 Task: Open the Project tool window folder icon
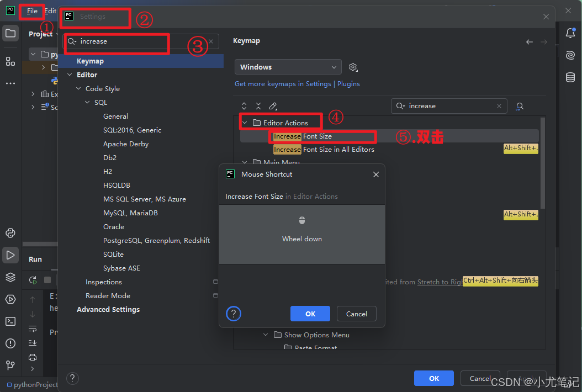tap(10, 34)
